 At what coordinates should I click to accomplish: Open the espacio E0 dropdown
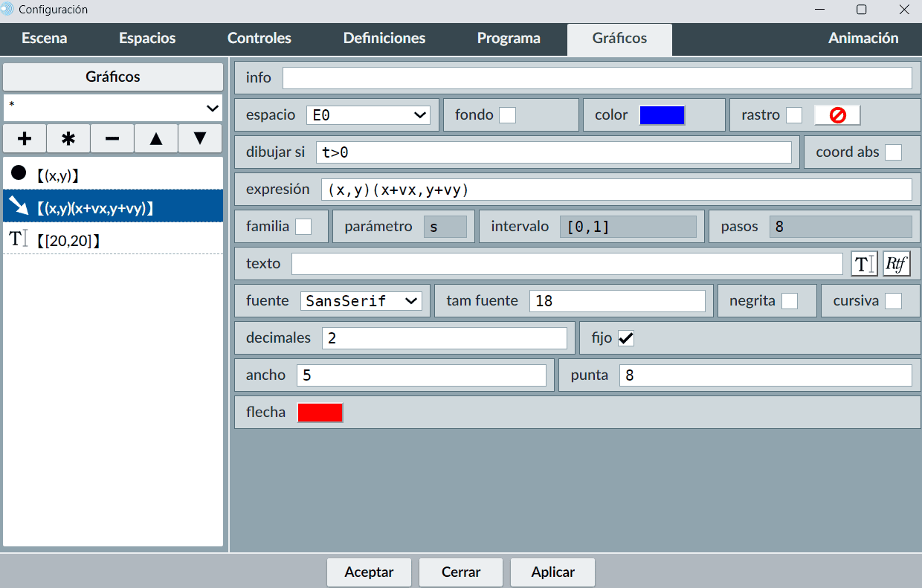[368, 115]
